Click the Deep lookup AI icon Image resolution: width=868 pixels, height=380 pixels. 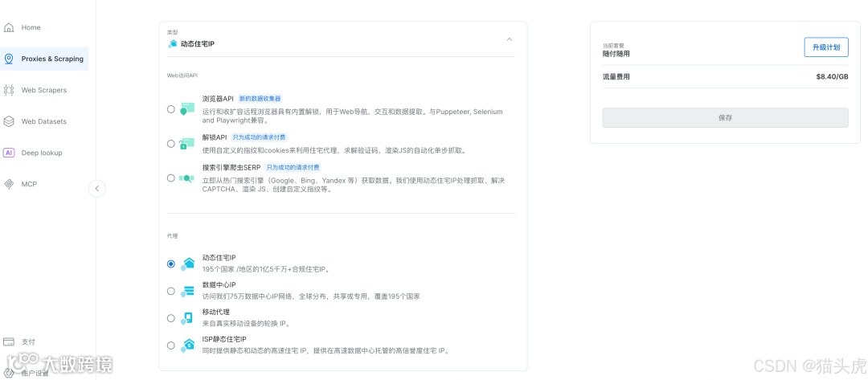(9, 153)
